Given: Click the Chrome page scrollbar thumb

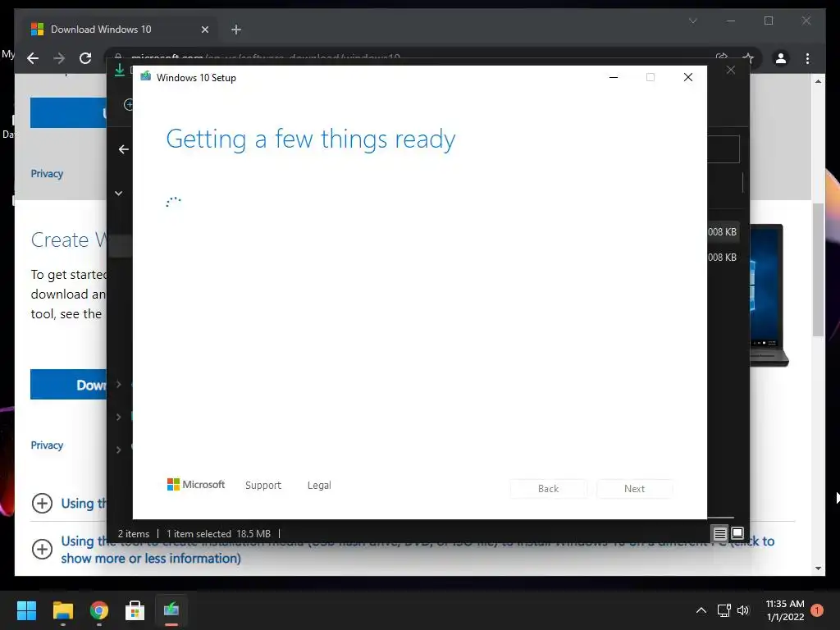Looking at the screenshot, I should click(x=818, y=270).
